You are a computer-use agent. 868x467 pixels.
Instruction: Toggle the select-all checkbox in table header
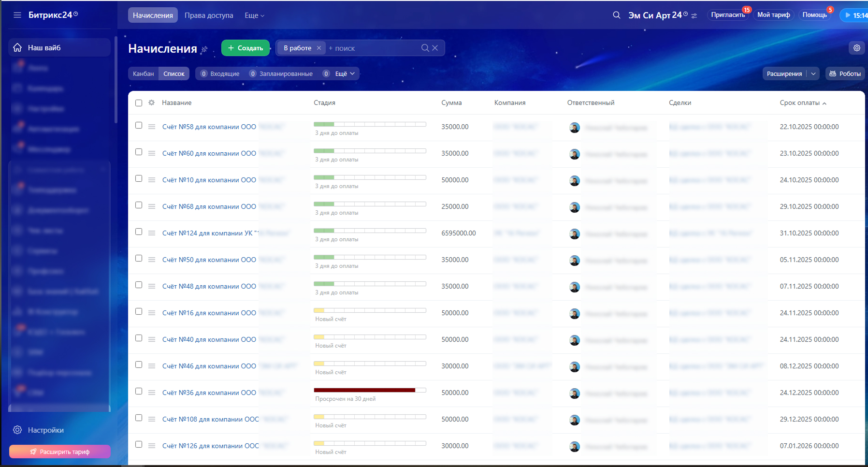(x=139, y=103)
